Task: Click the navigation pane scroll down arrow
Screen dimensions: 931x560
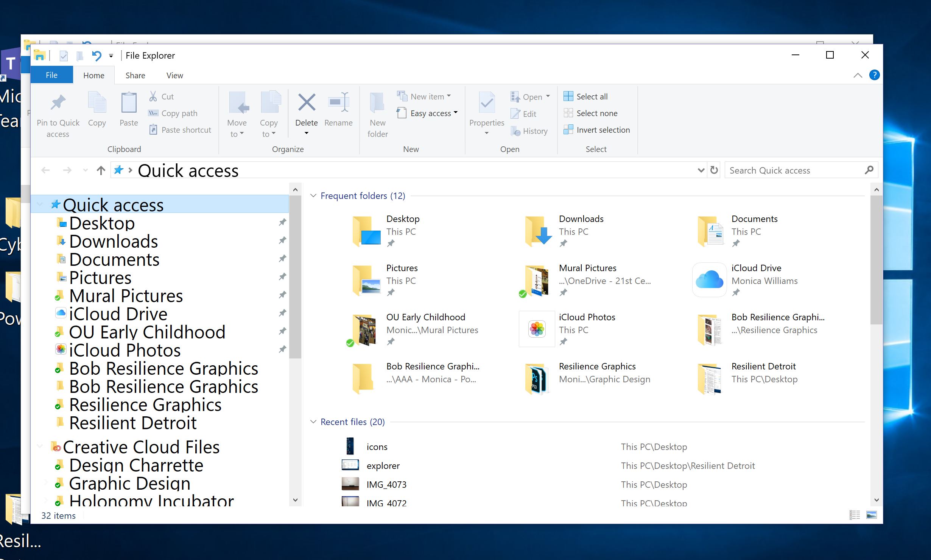Action: point(295,500)
